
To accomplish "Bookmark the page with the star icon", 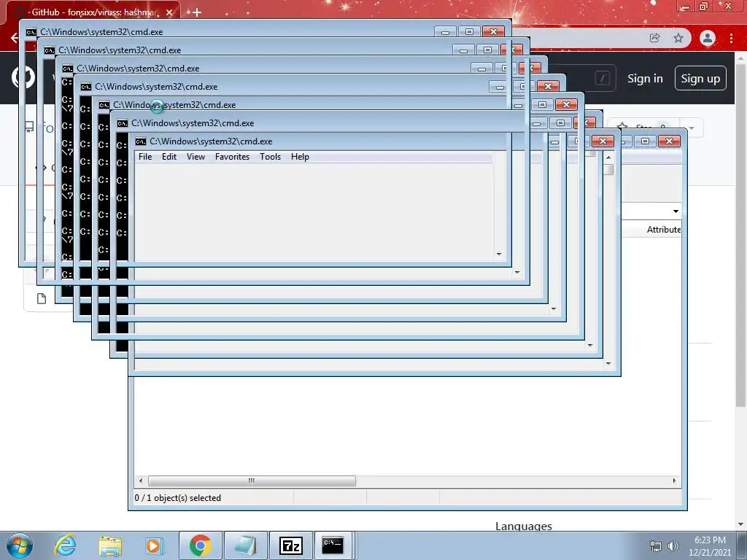I will 678,38.
